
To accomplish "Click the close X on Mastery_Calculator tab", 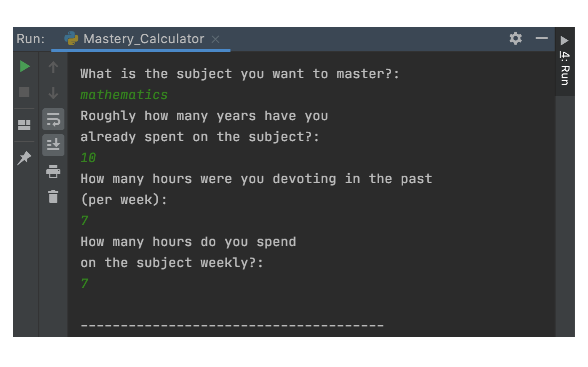I will click(x=215, y=39).
